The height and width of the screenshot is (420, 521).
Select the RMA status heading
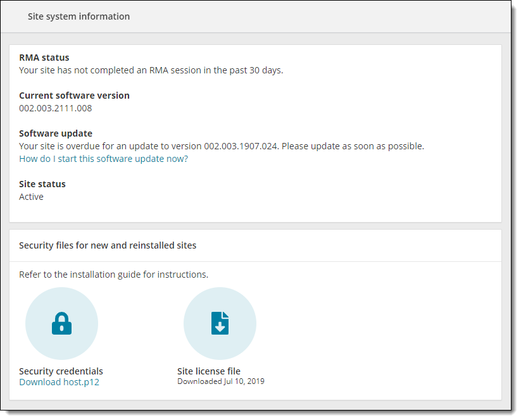(x=44, y=58)
